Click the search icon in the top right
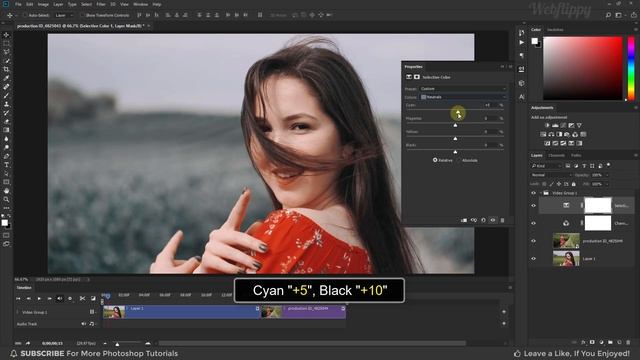Viewport: 640px width, 360px height. click(x=608, y=15)
